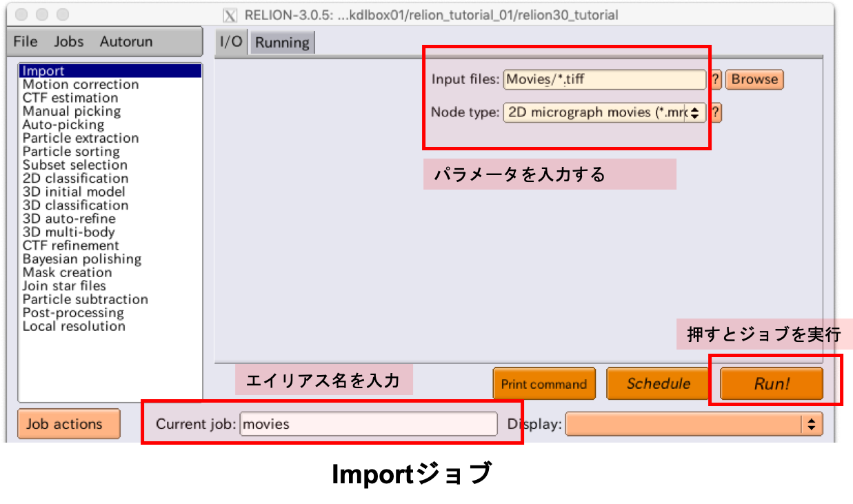
Task: Minimize the RELION window
Action: (x=42, y=14)
